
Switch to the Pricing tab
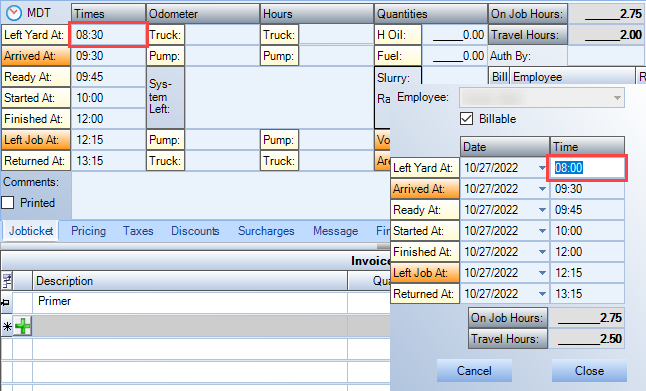[x=88, y=231]
